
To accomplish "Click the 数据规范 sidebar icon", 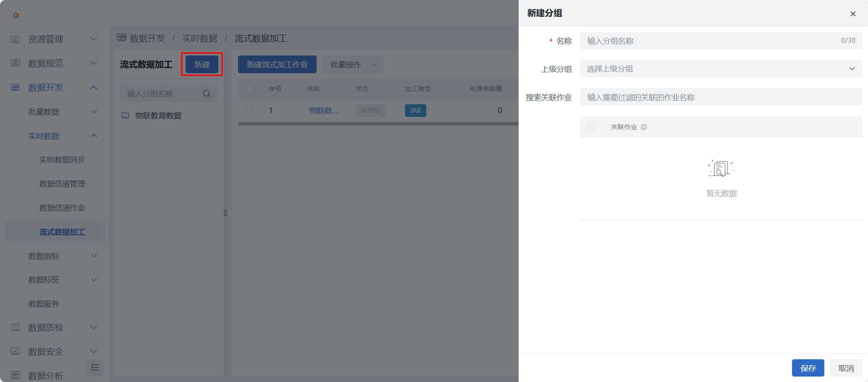I will (15, 63).
